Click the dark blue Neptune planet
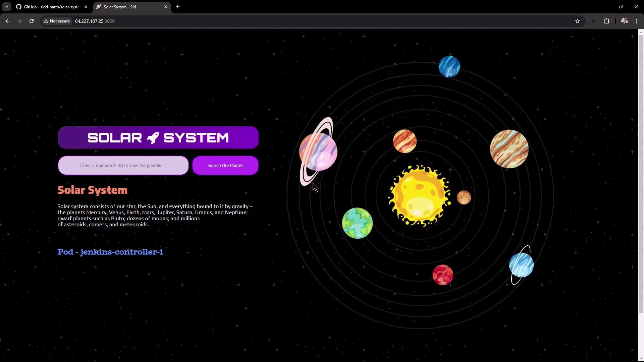 point(449,67)
